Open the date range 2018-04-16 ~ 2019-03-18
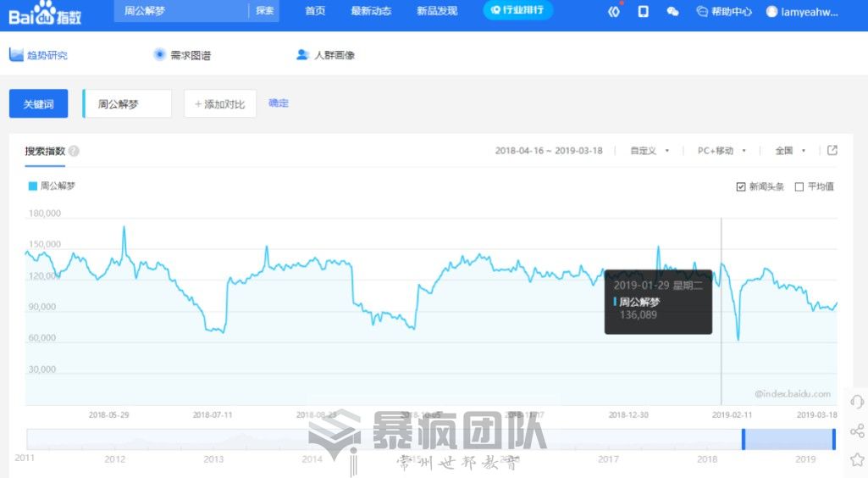 tap(549, 151)
